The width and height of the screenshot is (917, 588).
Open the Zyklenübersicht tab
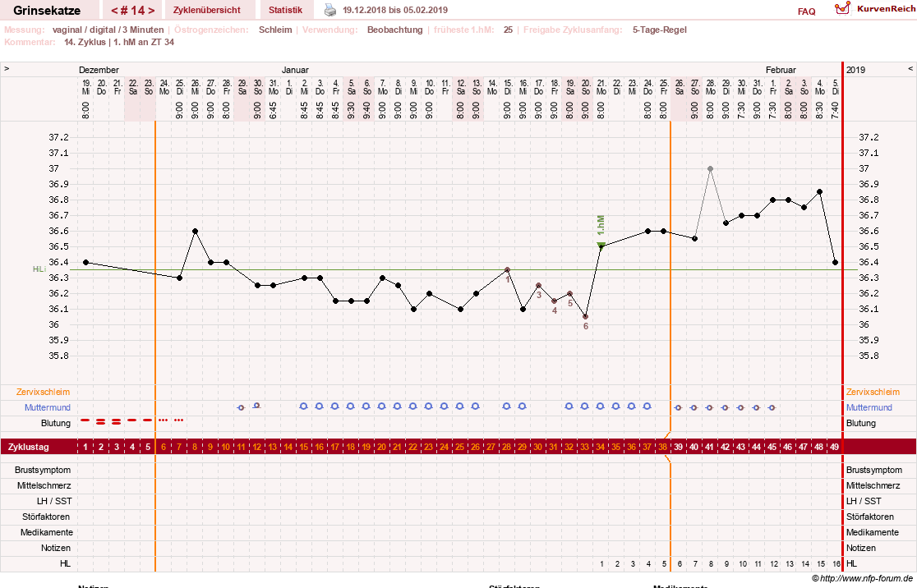[x=206, y=10]
